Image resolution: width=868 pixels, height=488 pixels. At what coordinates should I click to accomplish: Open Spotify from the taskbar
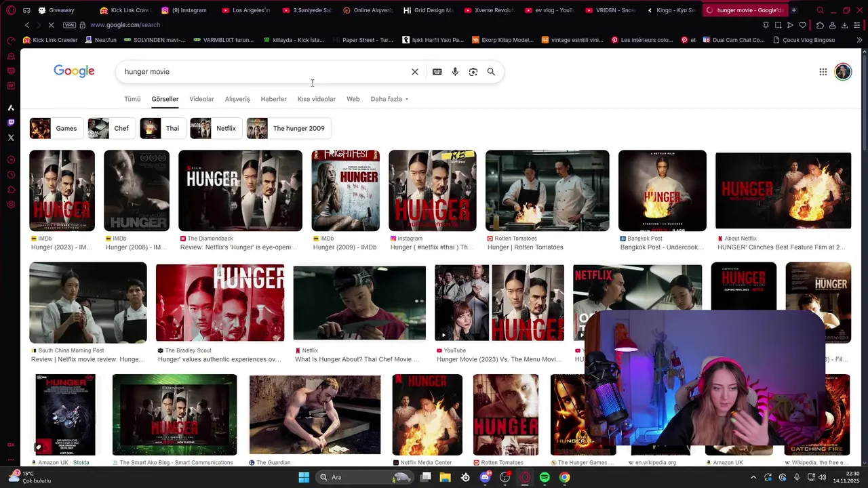click(x=545, y=477)
